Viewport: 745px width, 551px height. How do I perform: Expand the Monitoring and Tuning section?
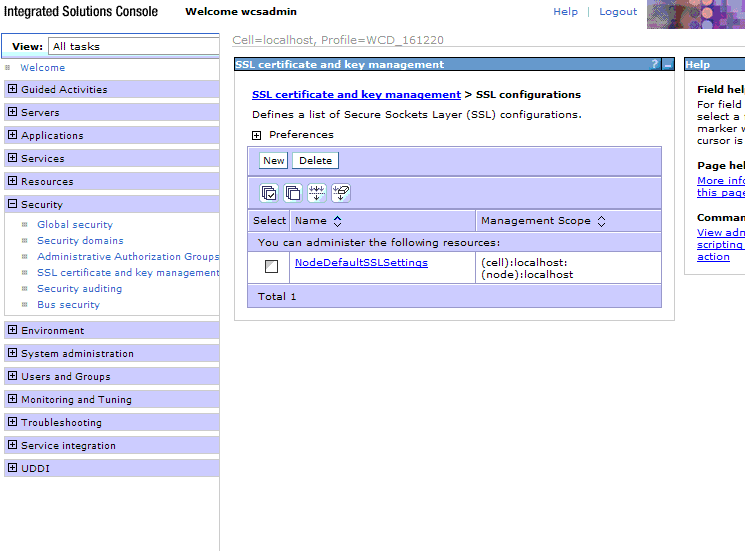(x=12, y=399)
